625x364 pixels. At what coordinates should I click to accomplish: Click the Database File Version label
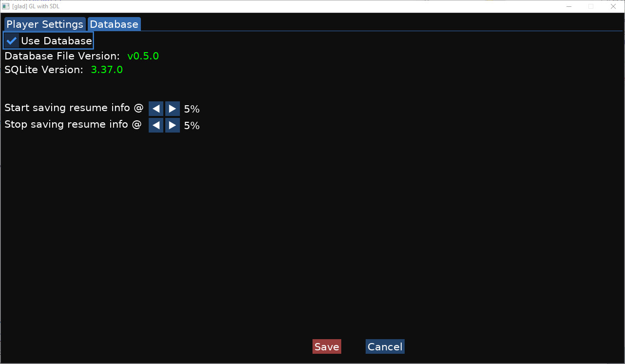click(x=62, y=56)
